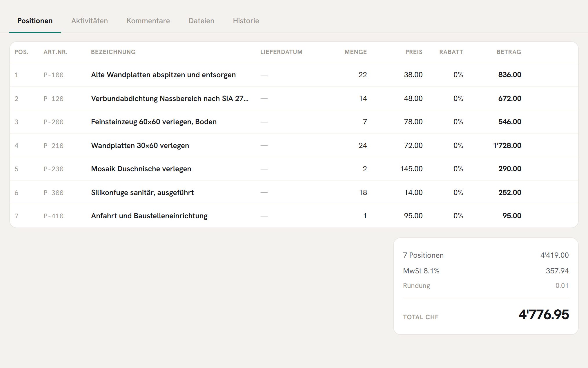Click the Rundung value 0.01
This screenshot has height=368, width=588.
(x=562, y=286)
